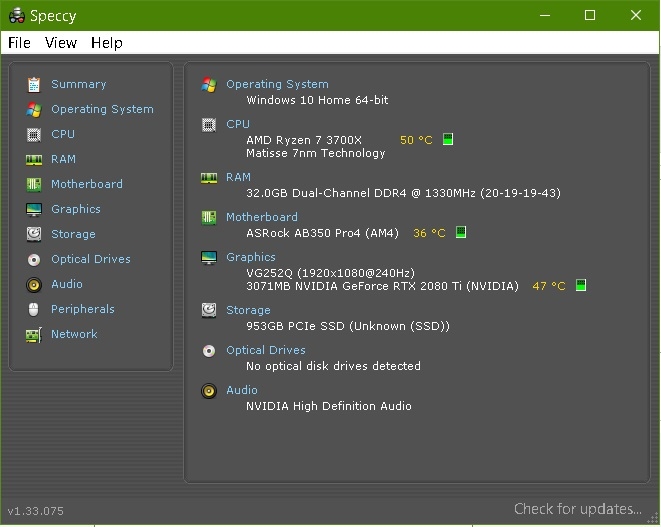Click the 47 °C GPU temperature value
Screen dimensions: 661x527
pos(549,286)
